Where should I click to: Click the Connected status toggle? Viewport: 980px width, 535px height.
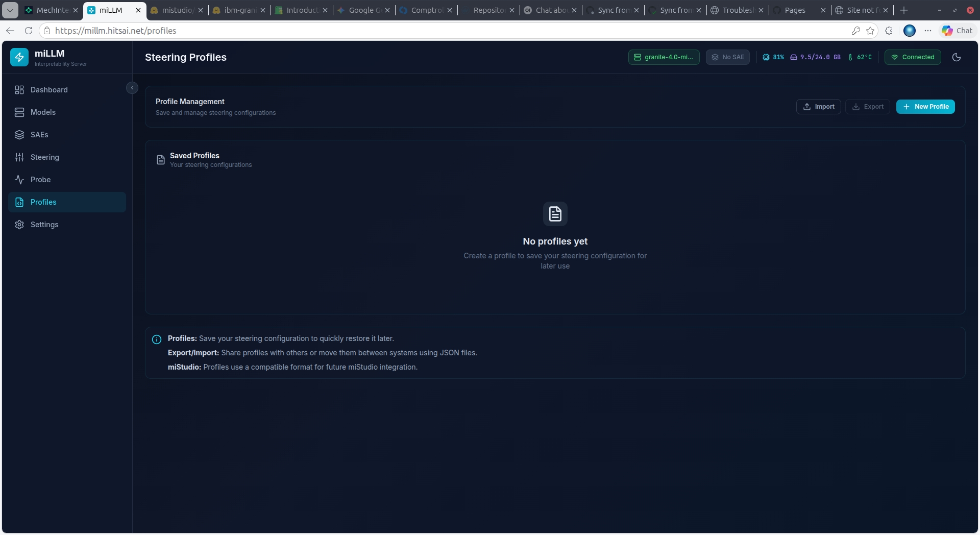tap(912, 57)
